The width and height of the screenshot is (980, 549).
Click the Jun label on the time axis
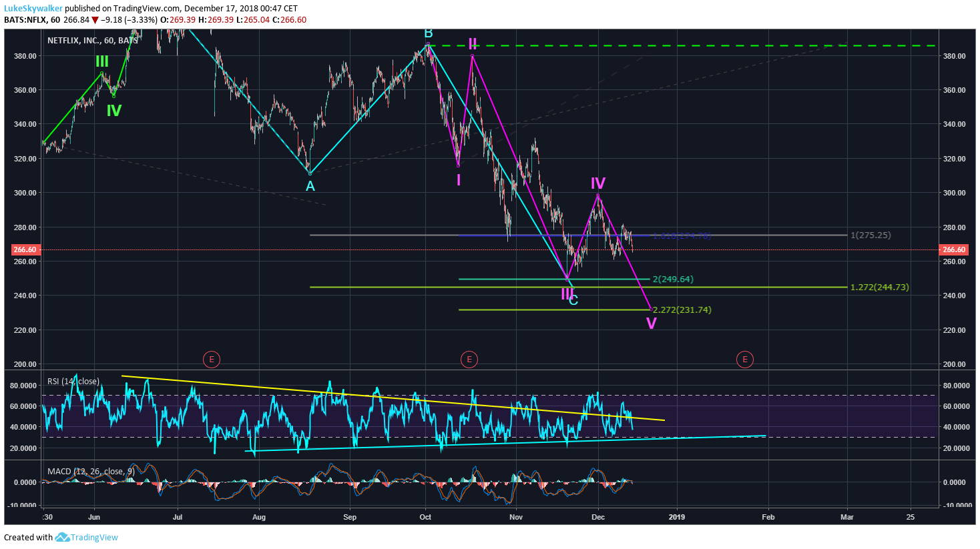(94, 517)
